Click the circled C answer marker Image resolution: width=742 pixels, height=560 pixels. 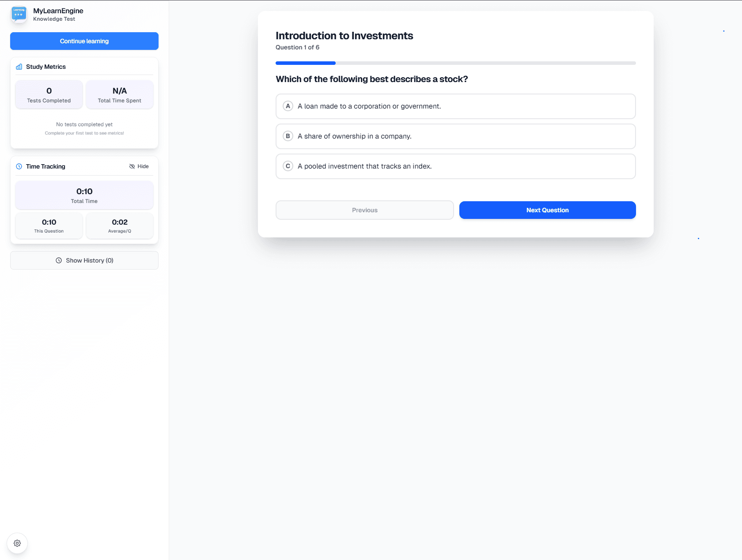288,166
